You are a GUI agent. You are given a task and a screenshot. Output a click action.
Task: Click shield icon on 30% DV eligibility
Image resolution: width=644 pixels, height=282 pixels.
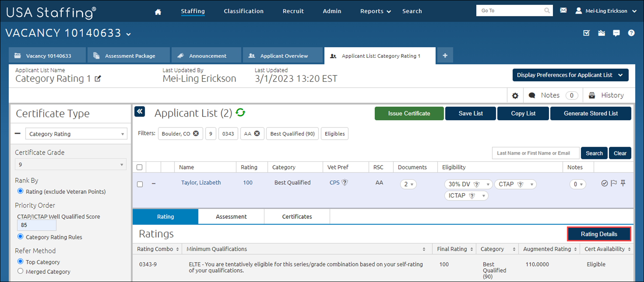tap(476, 184)
